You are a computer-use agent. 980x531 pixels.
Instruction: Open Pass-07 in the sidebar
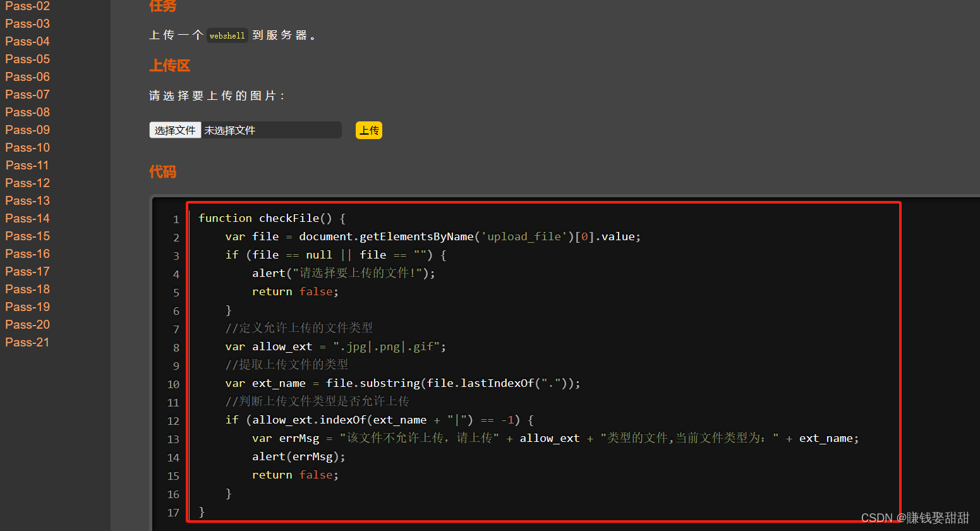coord(28,94)
